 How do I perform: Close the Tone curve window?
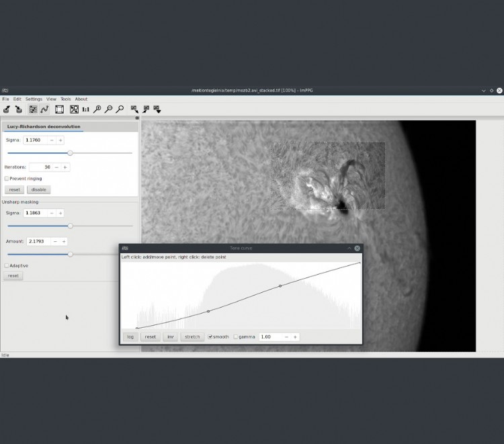[x=357, y=248]
